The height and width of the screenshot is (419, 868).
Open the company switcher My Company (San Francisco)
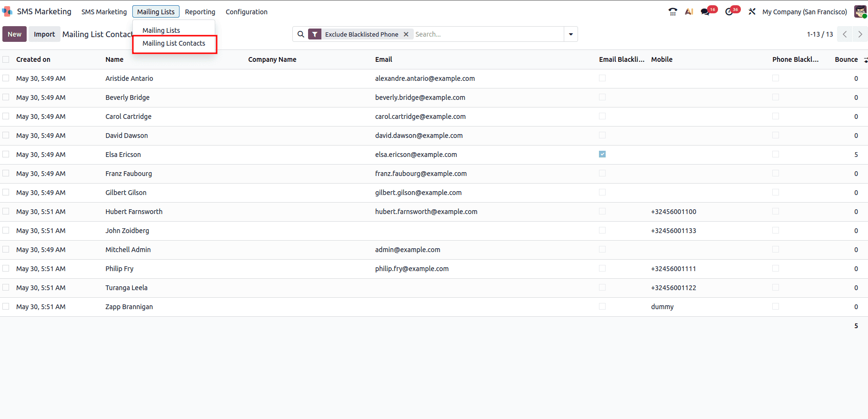point(805,12)
